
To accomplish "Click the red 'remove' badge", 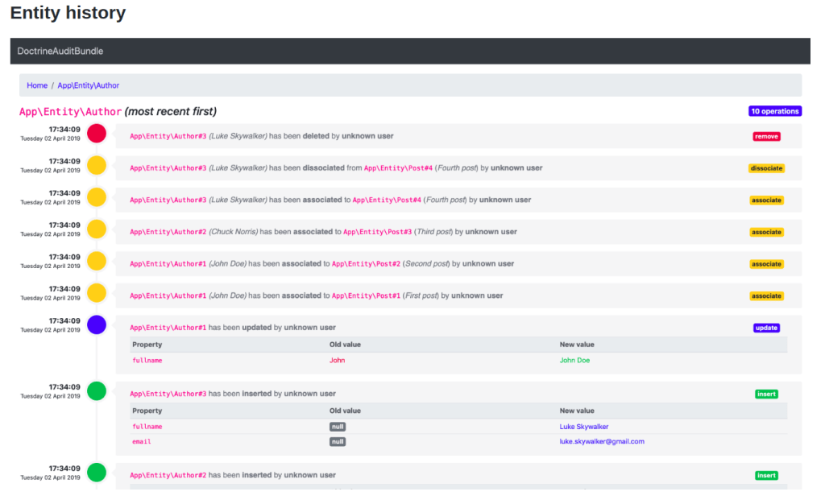I will coord(766,136).
